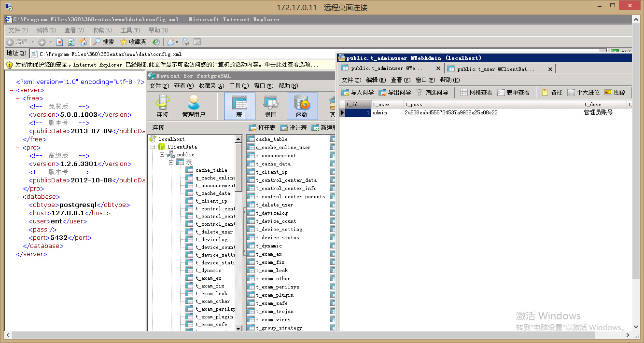Viewport: 644px width, 343px height.
Task: Open the Mail button dropdown arrow
Action: click(x=177, y=42)
